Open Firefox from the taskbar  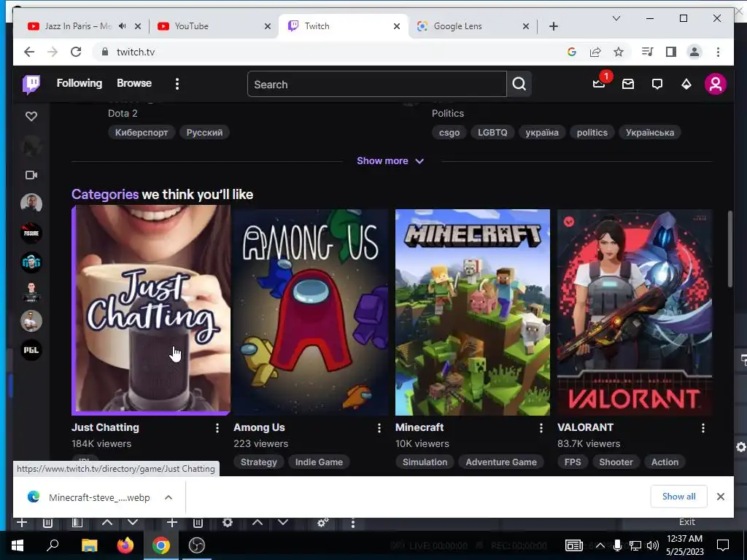click(125, 545)
